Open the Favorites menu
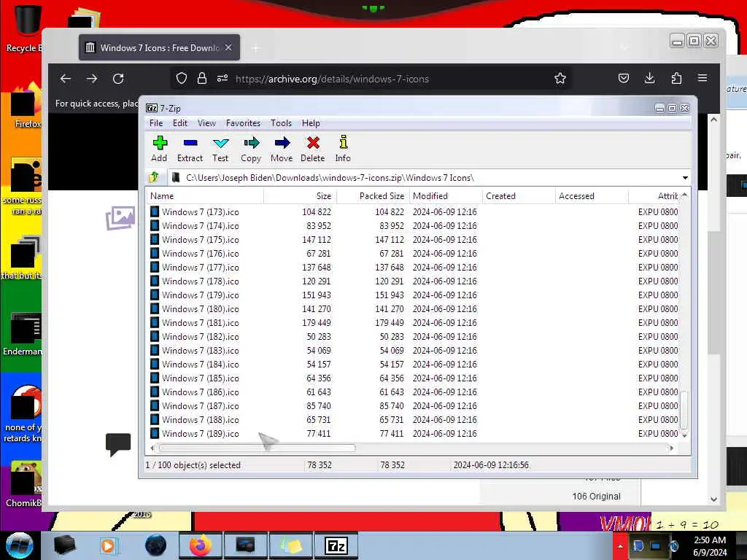The height and width of the screenshot is (560, 747). 243,123
